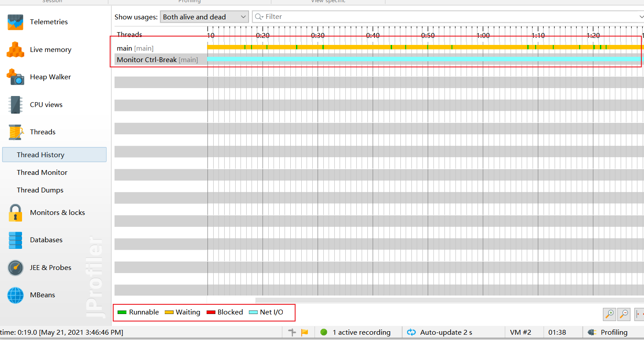This screenshot has width=644, height=340.
Task: Open the MBeans globe icon
Action: click(15, 295)
